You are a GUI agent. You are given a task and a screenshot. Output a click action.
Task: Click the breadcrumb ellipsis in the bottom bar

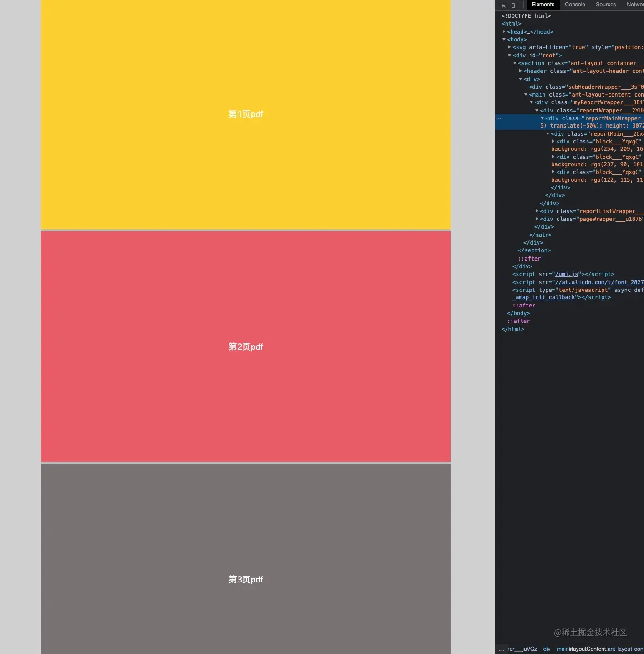coord(502,649)
